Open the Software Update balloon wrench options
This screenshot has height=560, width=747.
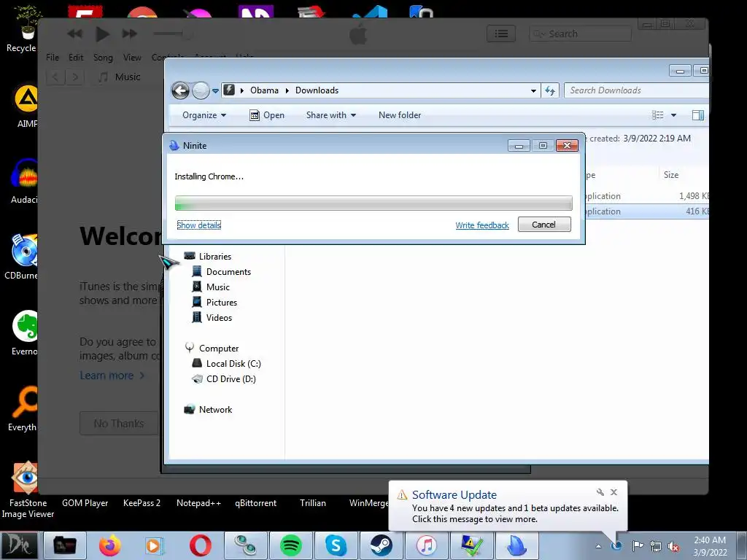600,492
